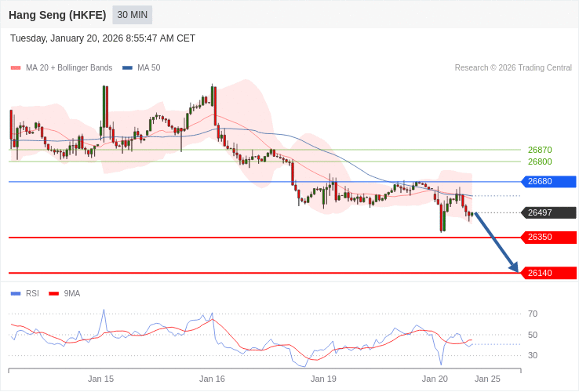The width and height of the screenshot is (579, 392).
Task: Click the black 26497 current price tag
Action: (x=548, y=212)
